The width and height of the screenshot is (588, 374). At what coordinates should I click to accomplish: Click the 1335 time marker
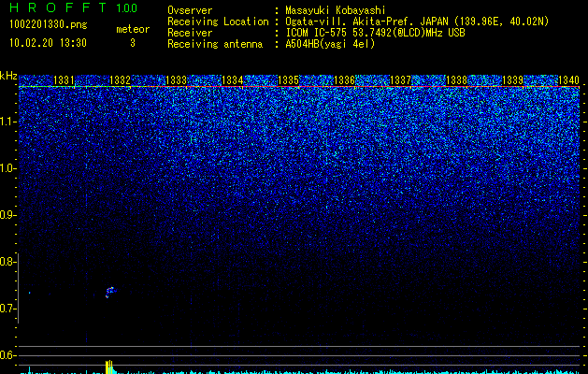point(288,79)
